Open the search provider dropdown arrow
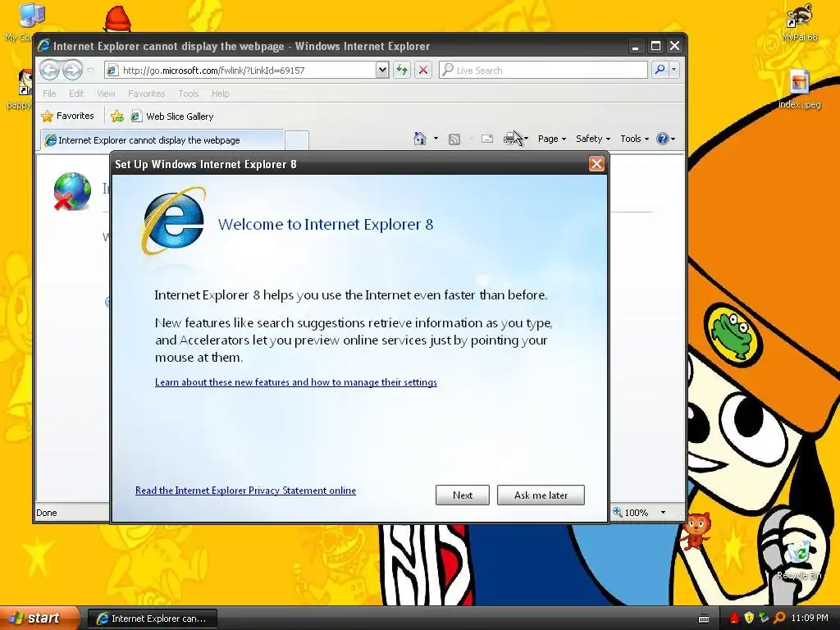 pos(674,70)
